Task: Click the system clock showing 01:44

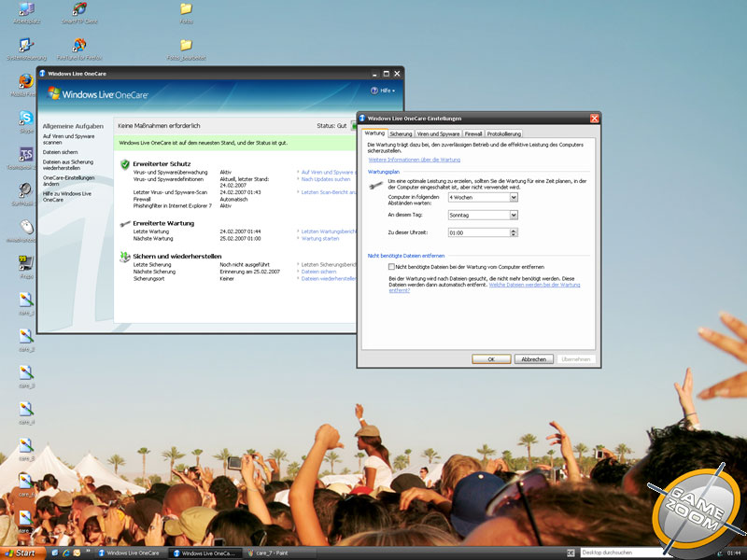Action: (734, 553)
